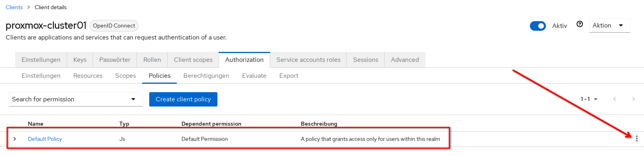
Task: Click the proxmox-cluster01 heading
Action: coord(46,26)
